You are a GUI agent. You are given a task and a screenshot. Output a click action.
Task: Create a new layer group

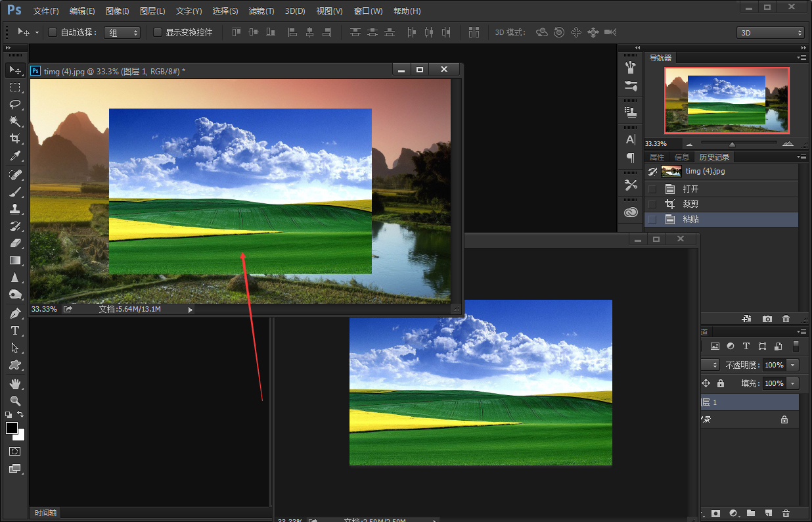click(x=751, y=513)
